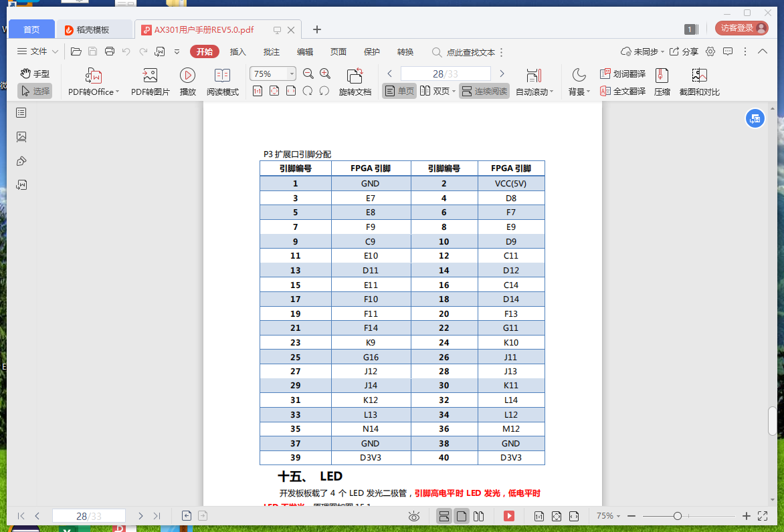Click the 访客登录 login button
Image resolution: width=784 pixels, height=532 pixels.
click(741, 29)
